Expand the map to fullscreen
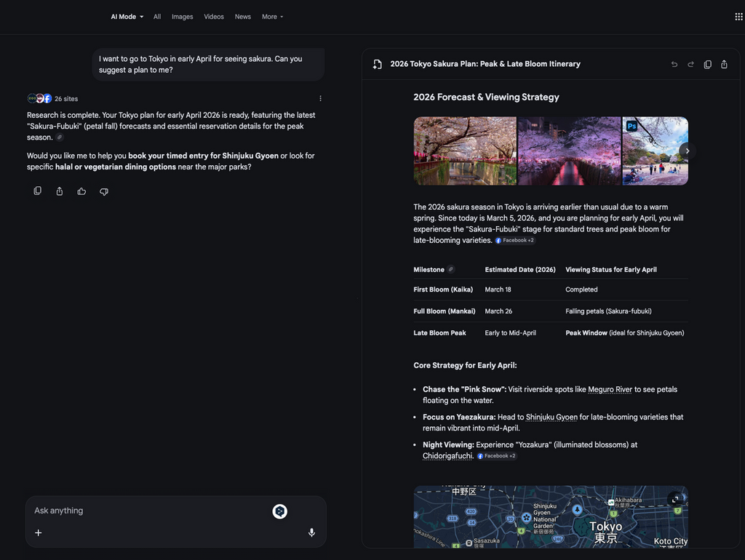Screen dimensions: 745x560 click(x=675, y=499)
